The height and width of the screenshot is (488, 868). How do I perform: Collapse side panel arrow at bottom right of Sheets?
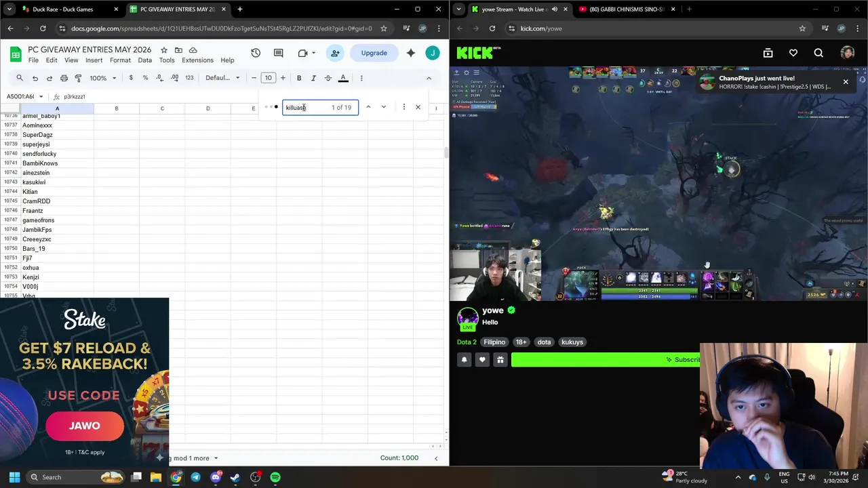[436, 458]
